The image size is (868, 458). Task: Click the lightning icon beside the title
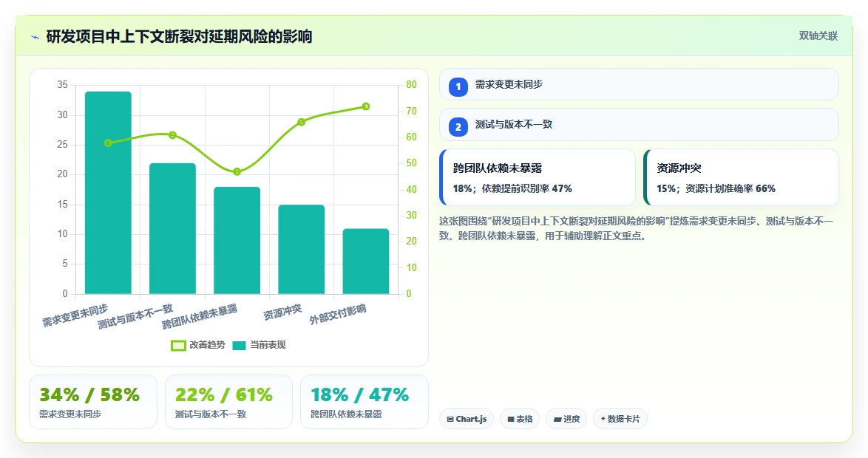tap(35, 38)
